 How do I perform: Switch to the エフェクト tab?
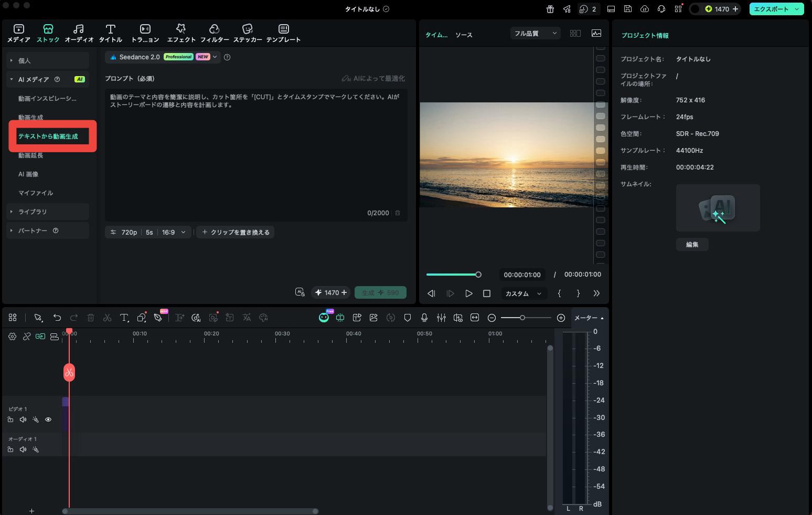point(181,33)
